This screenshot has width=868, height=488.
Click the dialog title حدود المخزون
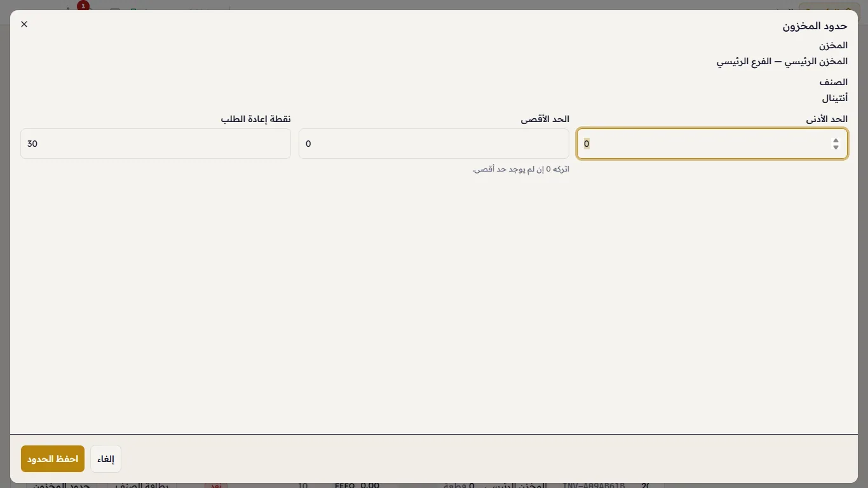click(815, 25)
